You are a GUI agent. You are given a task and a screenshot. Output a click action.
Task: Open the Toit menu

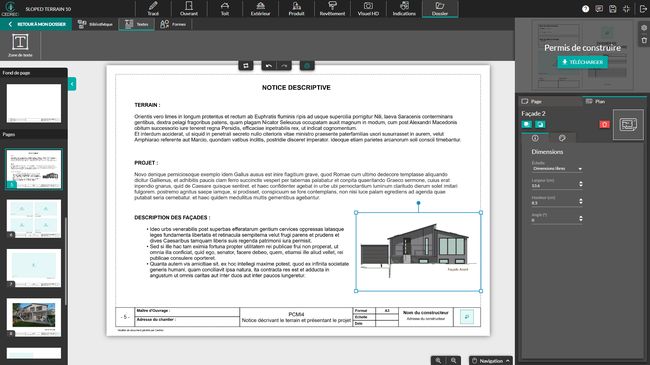click(x=225, y=9)
